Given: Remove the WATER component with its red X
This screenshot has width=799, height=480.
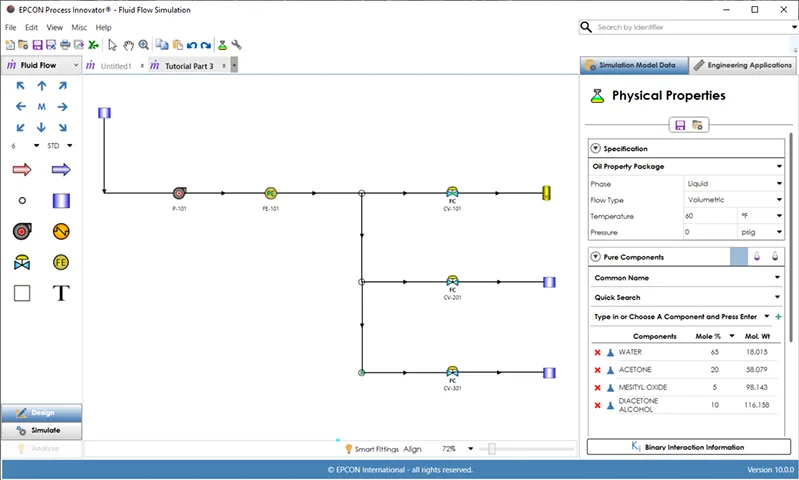Looking at the screenshot, I should coord(597,352).
